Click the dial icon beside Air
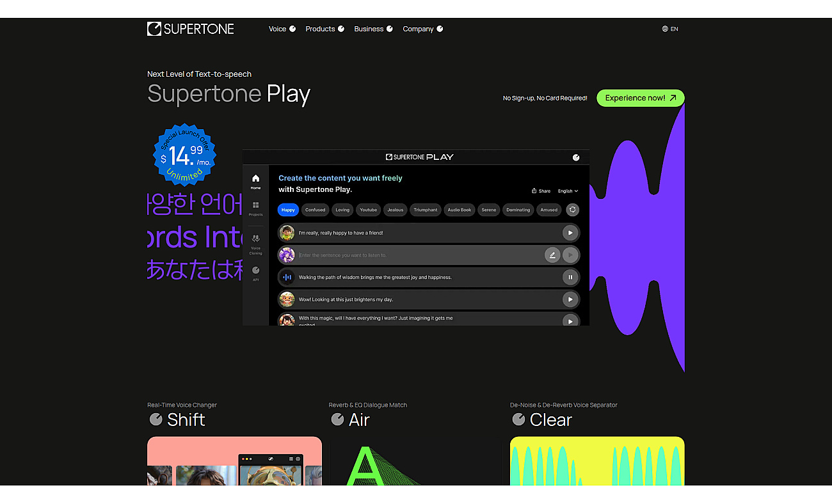 tap(337, 420)
